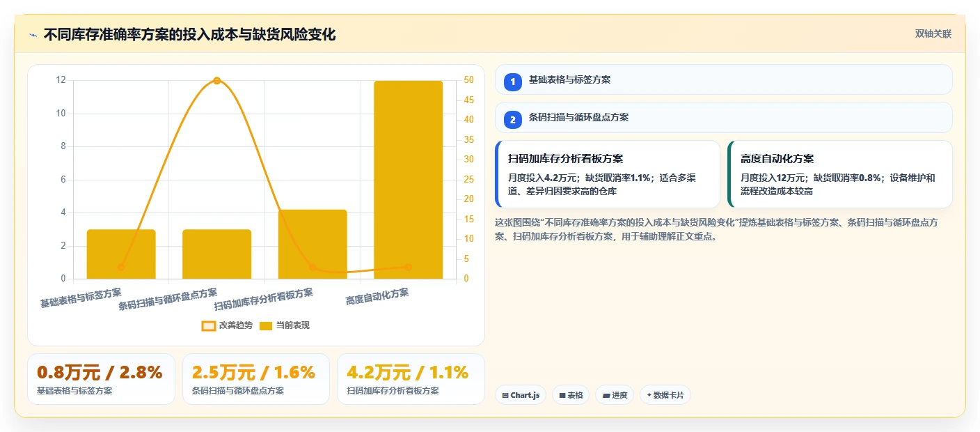Click the x-axis label 高度自动化方案
980x432 pixels.
[377, 296]
